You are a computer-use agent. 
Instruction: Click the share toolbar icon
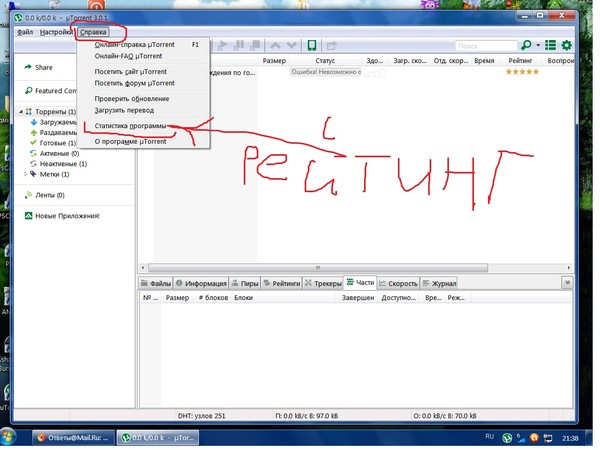(x=331, y=46)
